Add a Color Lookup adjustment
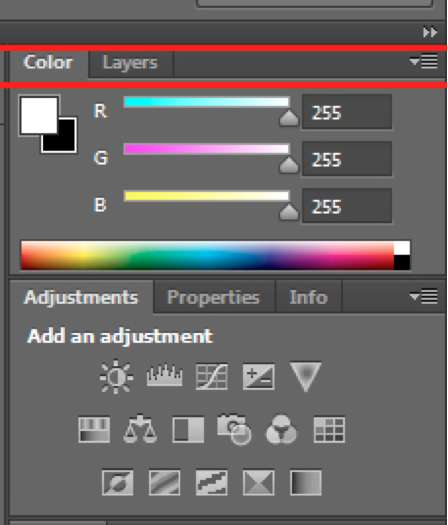 [x=329, y=430]
